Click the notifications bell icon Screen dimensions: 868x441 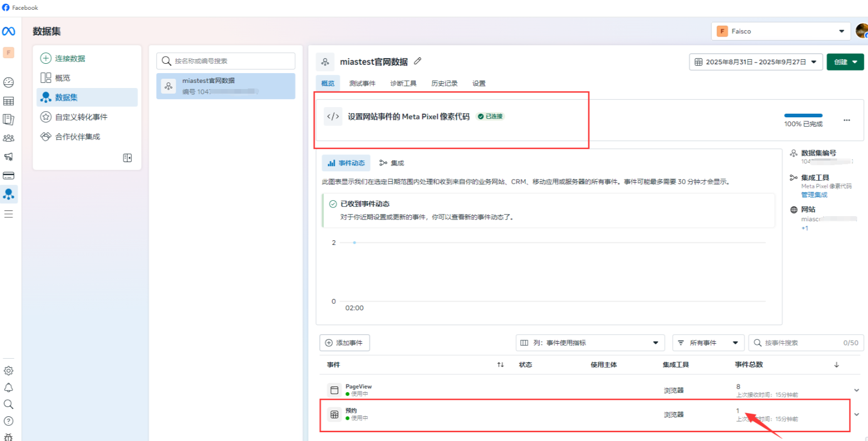point(9,387)
